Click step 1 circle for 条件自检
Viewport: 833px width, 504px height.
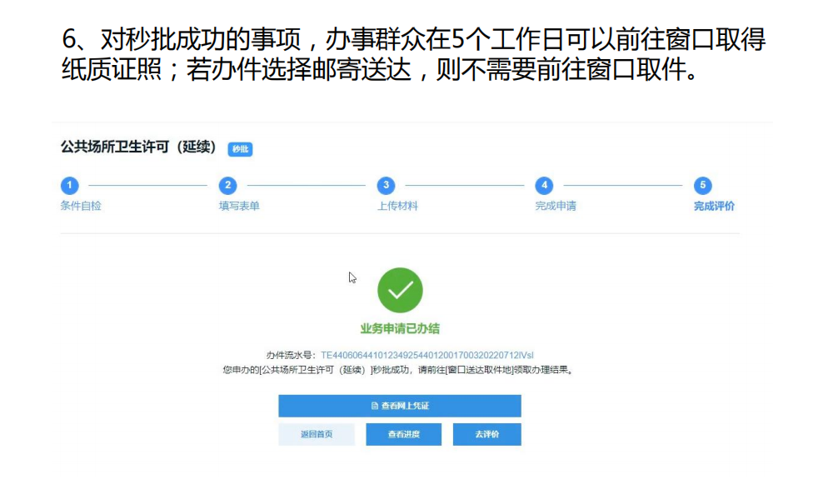pyautogui.click(x=70, y=185)
